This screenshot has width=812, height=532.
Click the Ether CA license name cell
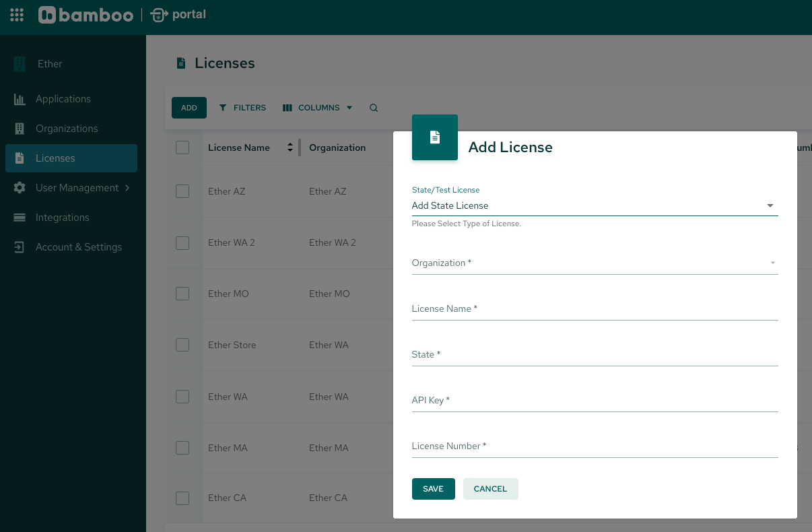[x=228, y=498]
